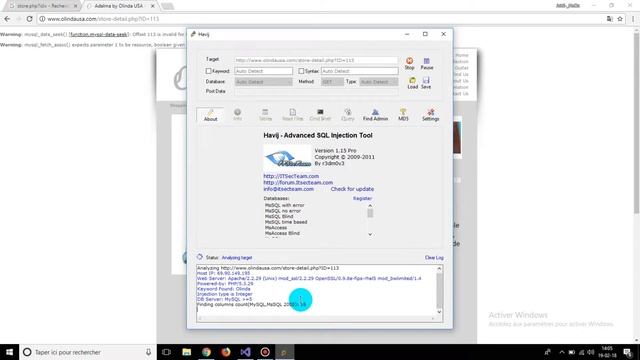Click the Stop icon in Havij
The width and height of the screenshot is (640, 360).
coord(409,63)
